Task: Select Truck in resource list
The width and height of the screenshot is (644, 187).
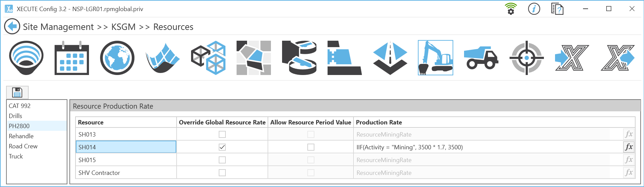Action: pyautogui.click(x=37, y=156)
